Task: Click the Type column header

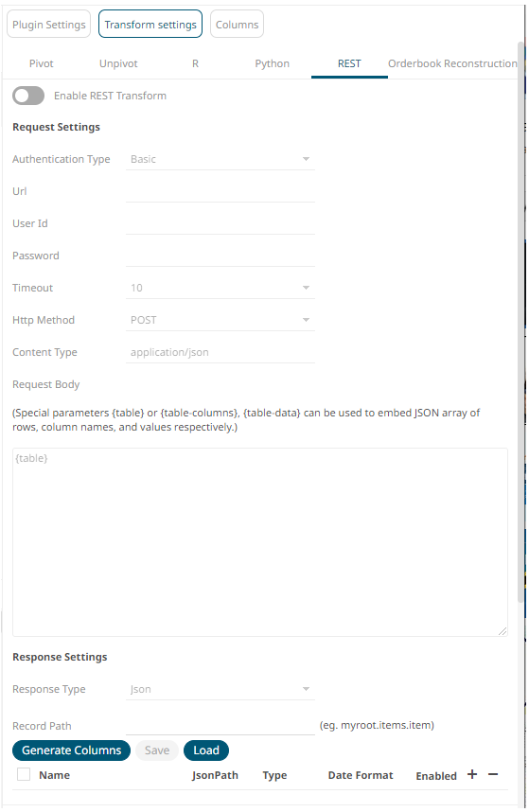Action: [274, 775]
